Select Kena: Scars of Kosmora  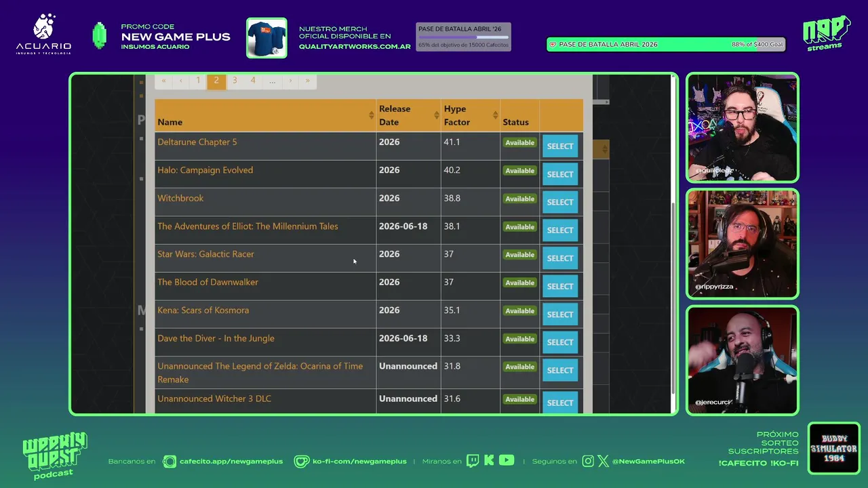pos(560,314)
